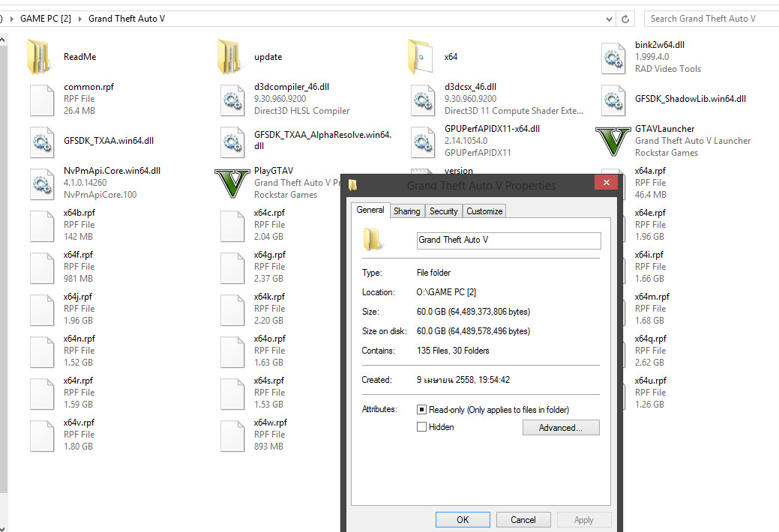Screen dimensions: 779x532
Task: Select the NvPmApi.Core.win64.dll icon
Action: (42, 184)
